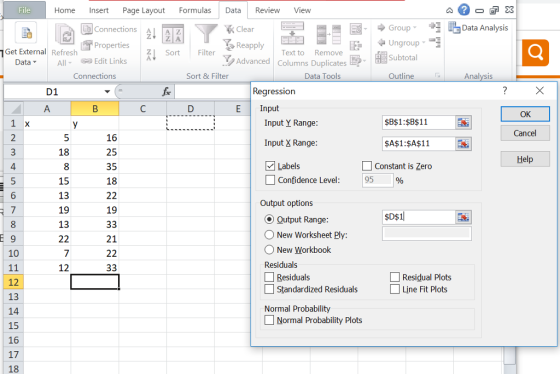
Task: Toggle the Filter funnel
Action: click(206, 40)
